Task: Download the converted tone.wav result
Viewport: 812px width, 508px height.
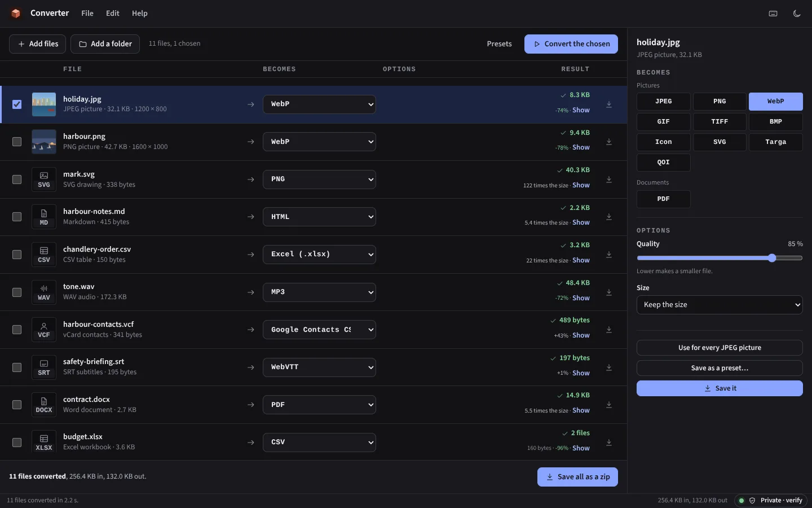Action: (x=609, y=292)
